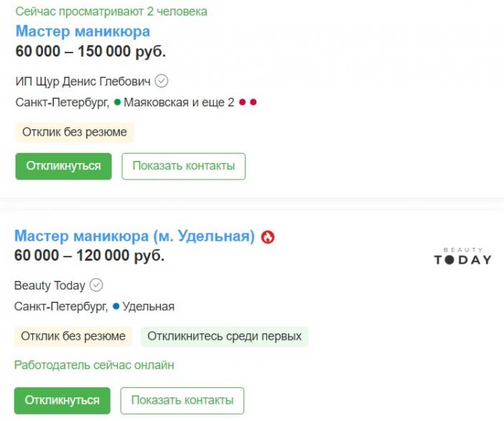Click the first red metro dot after 'еще 2'
The image size is (504, 421).
click(243, 102)
